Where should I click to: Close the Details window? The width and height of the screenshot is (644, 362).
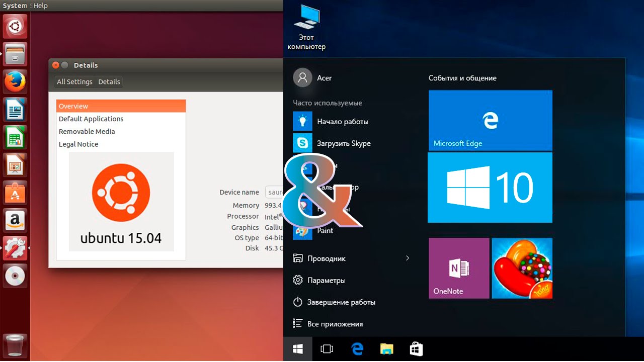point(56,65)
